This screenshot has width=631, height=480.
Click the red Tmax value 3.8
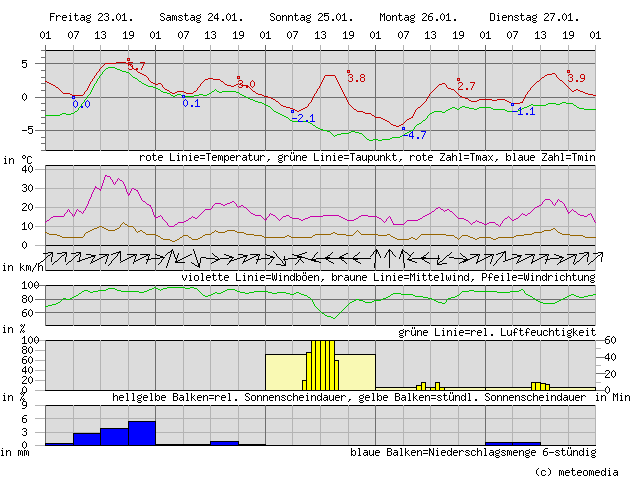(x=356, y=78)
